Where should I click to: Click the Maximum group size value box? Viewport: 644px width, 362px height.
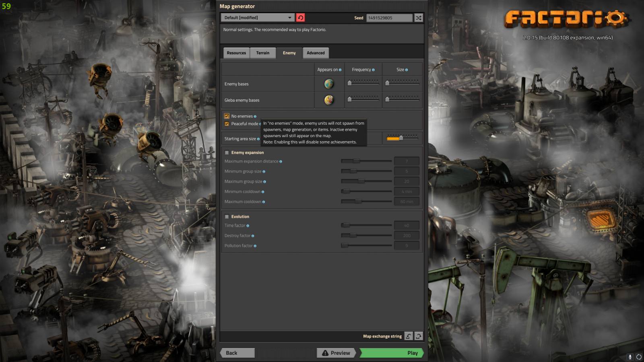click(x=407, y=181)
